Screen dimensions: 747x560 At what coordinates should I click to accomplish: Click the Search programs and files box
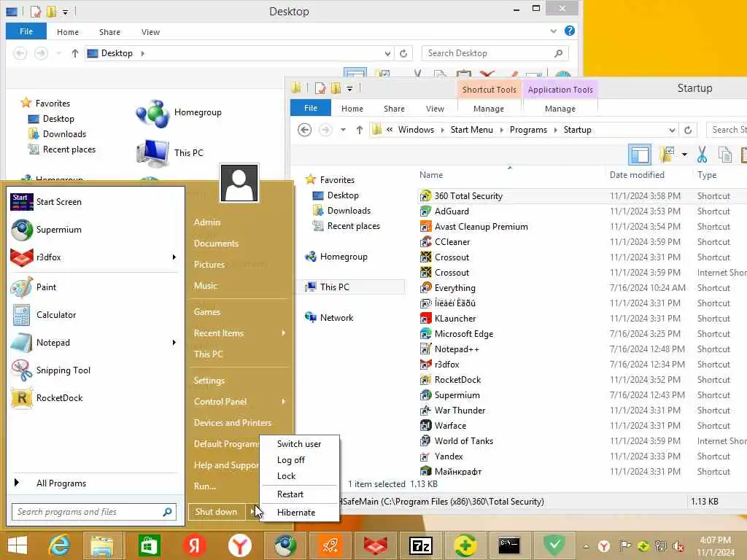point(94,512)
